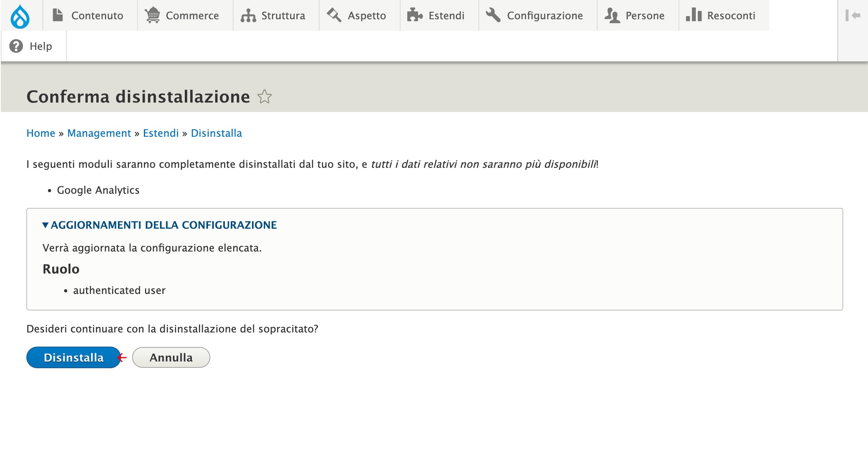Image resolution: width=868 pixels, height=459 pixels.
Task: Cancel using the Annulla button
Action: click(171, 357)
